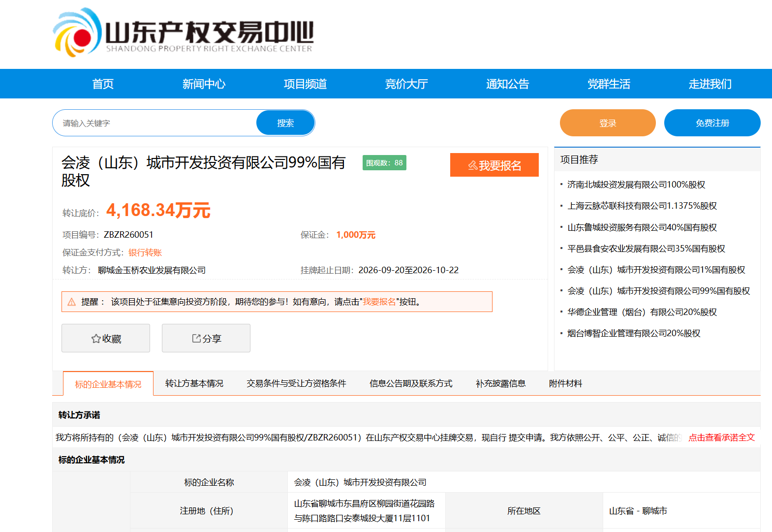Go to 新闻中心 in navigation bar
This screenshot has width=772, height=532.
pos(204,84)
